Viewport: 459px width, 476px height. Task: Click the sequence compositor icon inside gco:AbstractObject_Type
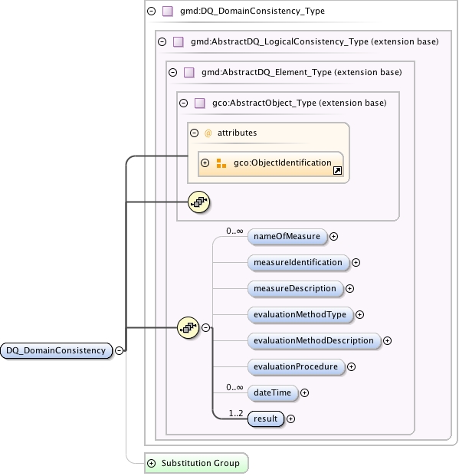(x=198, y=202)
